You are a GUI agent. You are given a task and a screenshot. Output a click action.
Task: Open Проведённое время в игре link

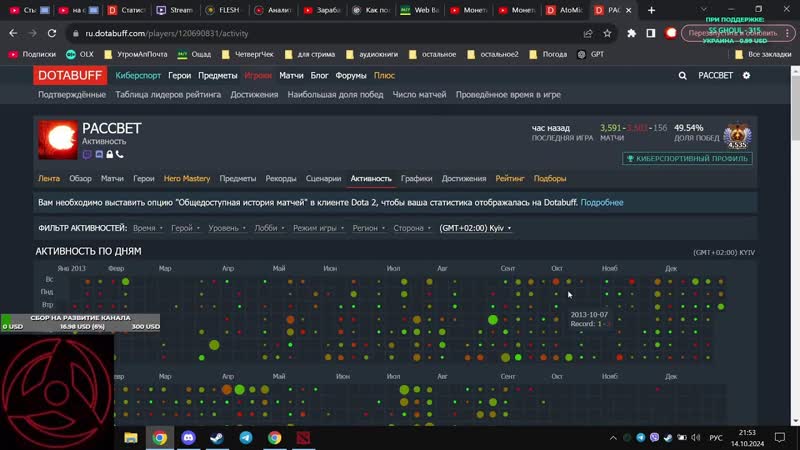click(x=508, y=94)
